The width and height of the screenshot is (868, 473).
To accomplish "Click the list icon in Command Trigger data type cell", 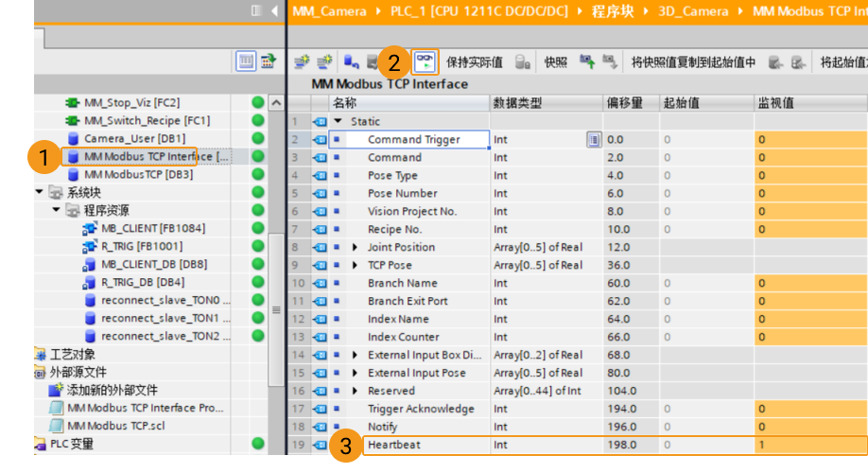I will click(x=594, y=140).
